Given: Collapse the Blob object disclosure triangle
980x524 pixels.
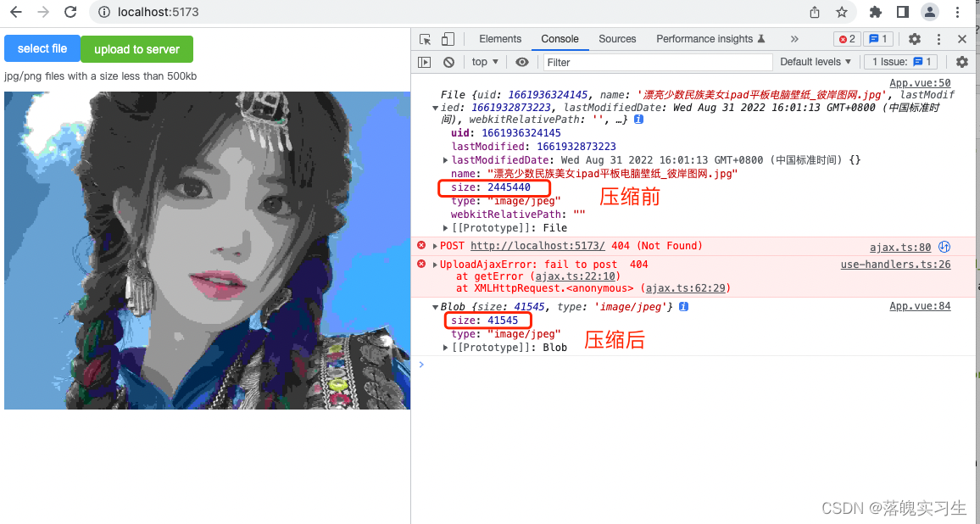Looking at the screenshot, I should click(433, 306).
